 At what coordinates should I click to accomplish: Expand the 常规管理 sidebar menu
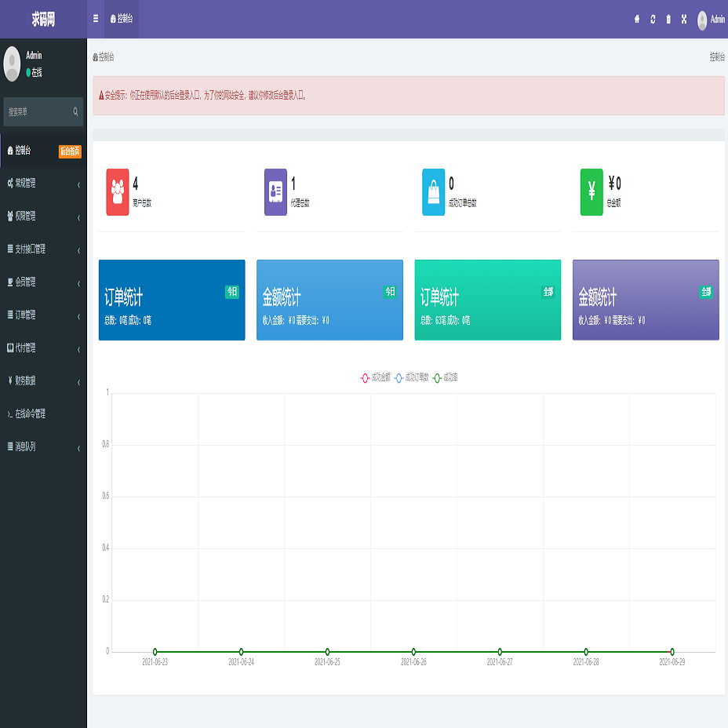pyautogui.click(x=43, y=184)
